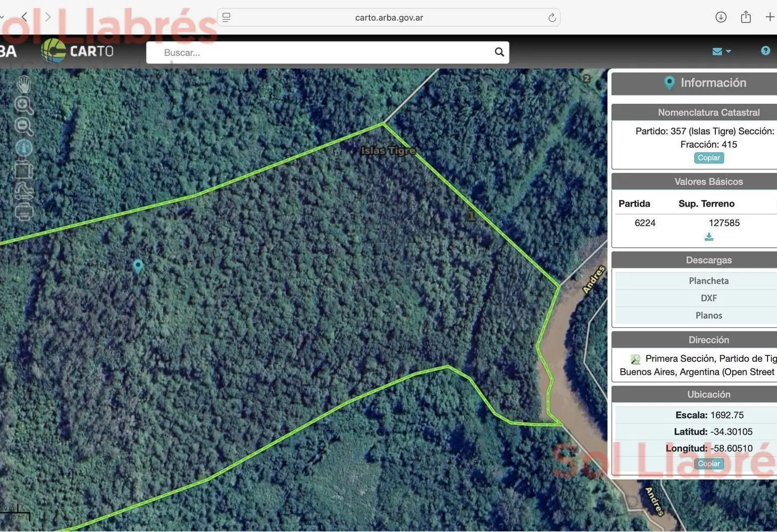Viewport: 777px width, 532px height.
Task: Click the Fracción: 415 text
Action: 709,145
